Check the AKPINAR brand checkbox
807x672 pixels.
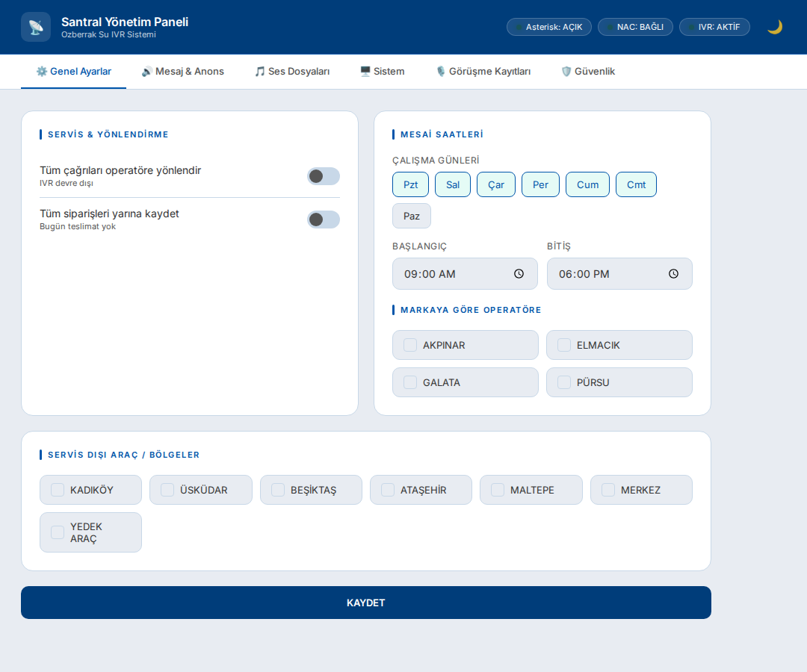pyautogui.click(x=410, y=345)
